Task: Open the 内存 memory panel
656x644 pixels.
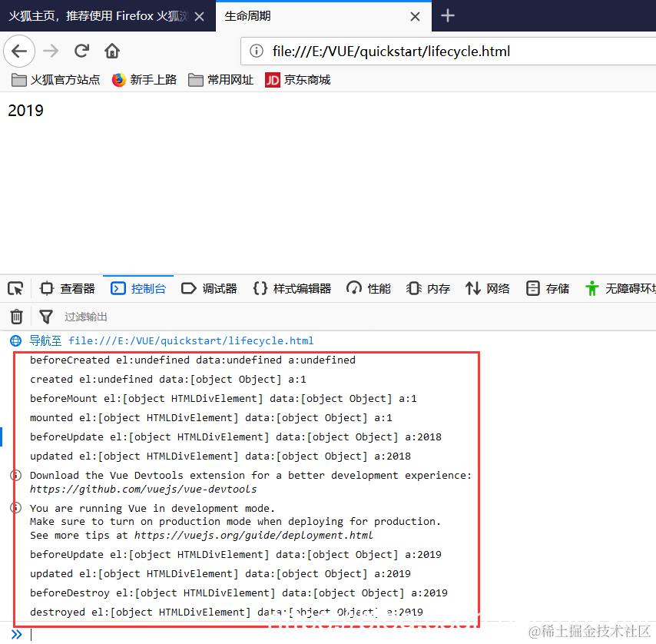Action: pos(428,288)
